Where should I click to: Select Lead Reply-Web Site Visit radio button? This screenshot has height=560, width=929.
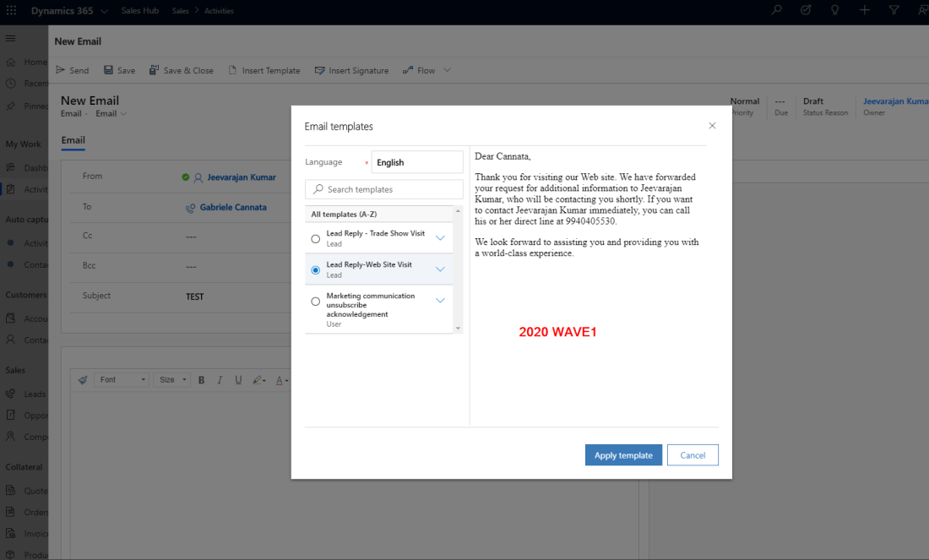pos(316,270)
